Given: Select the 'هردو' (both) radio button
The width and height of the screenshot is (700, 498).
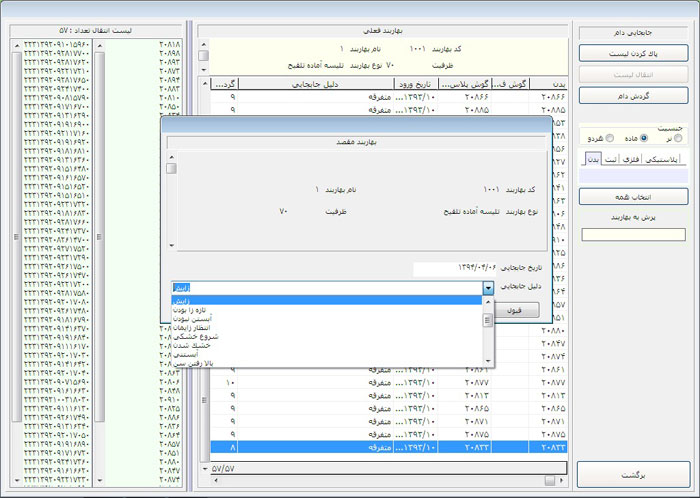Looking at the screenshot, I should (610, 138).
